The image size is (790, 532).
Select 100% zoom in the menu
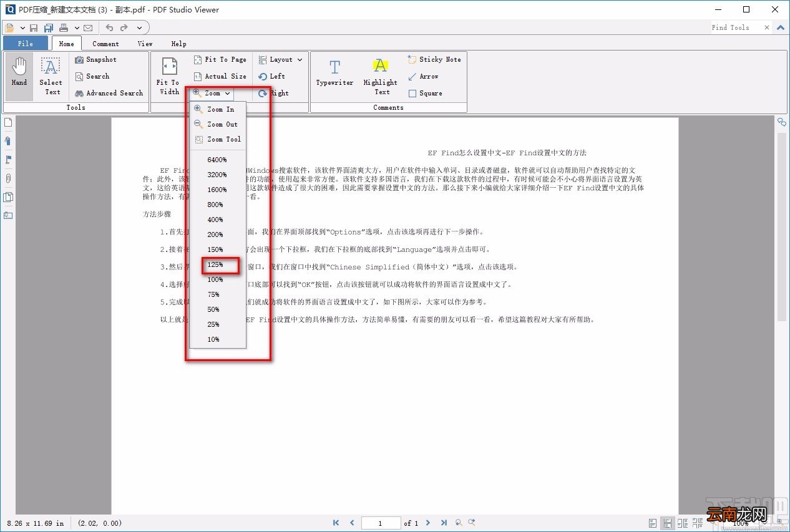[x=218, y=279]
